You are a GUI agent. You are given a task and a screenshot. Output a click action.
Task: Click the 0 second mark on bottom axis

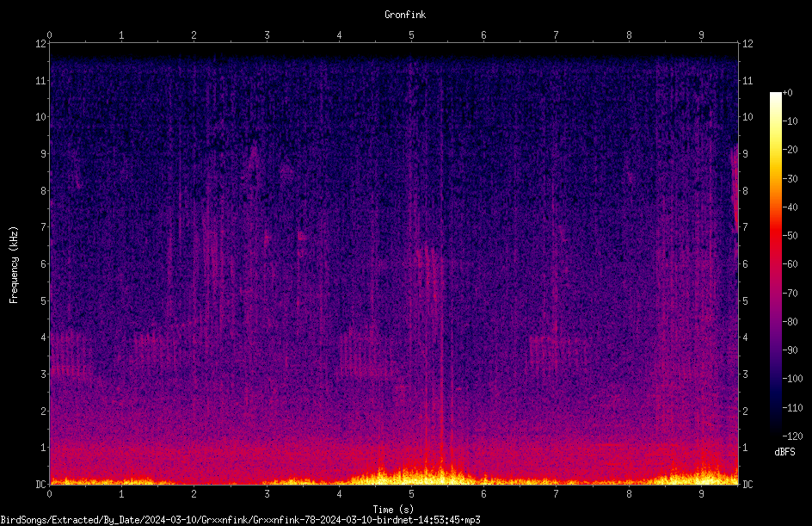point(49,494)
